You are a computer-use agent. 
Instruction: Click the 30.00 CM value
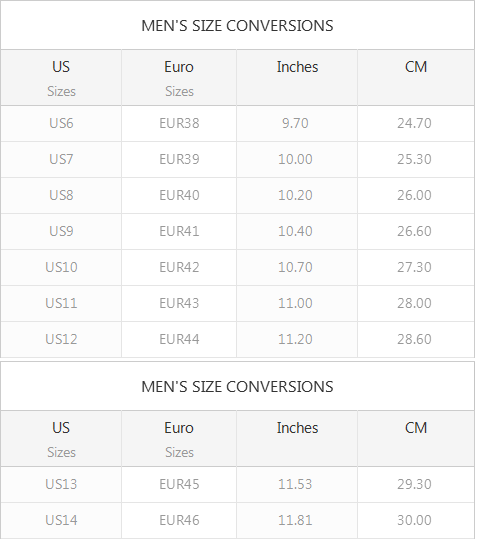coord(414,520)
